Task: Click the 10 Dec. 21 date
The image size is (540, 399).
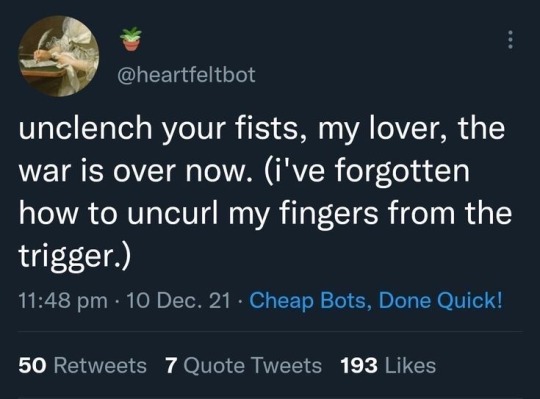Action: tap(178, 300)
